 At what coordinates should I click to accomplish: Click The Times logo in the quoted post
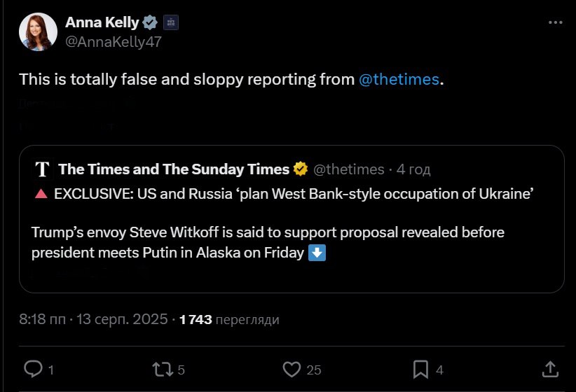tap(43, 169)
